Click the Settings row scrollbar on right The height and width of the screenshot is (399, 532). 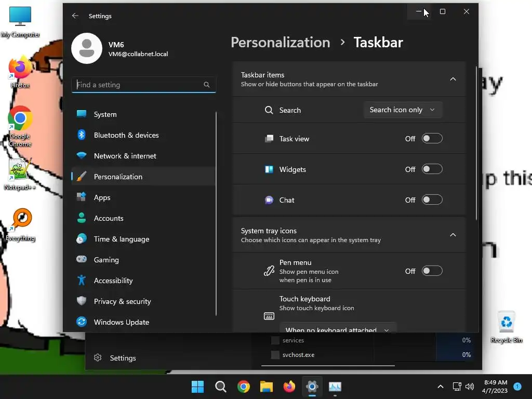coord(476,142)
